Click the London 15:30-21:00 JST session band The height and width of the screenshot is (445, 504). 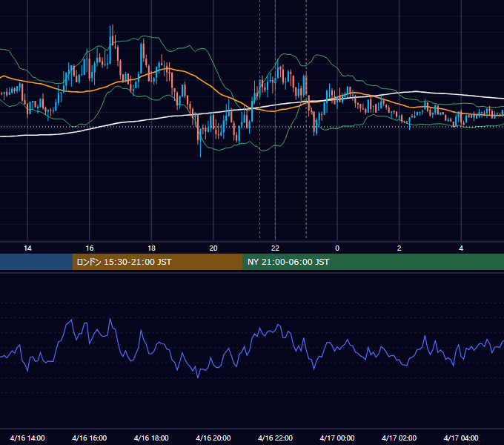click(x=157, y=262)
